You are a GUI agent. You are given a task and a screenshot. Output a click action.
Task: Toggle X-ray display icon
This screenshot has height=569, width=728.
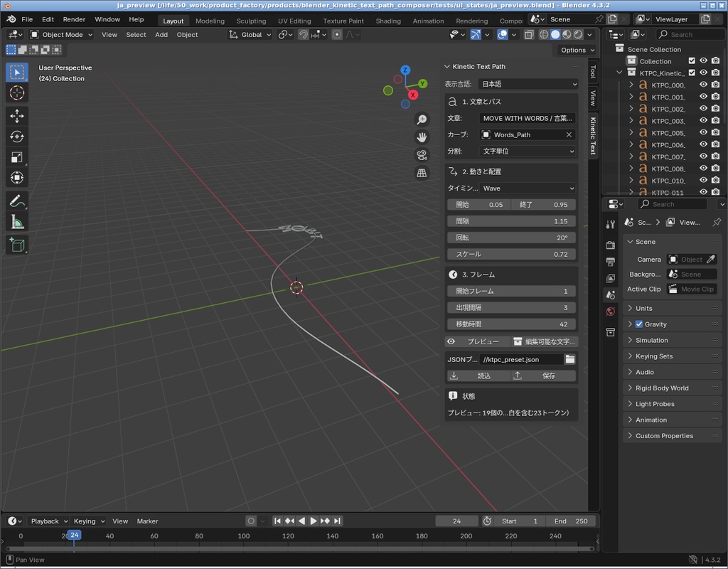click(x=529, y=35)
